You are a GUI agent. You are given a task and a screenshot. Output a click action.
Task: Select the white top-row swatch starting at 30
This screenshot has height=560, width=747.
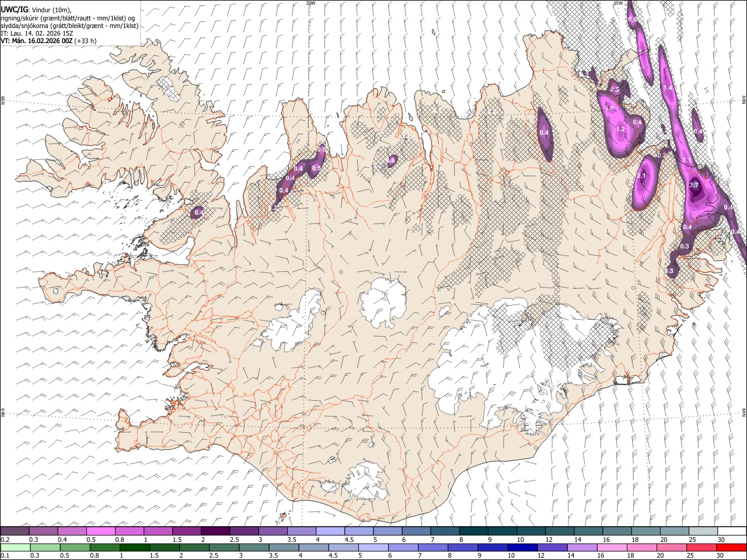[731, 531]
